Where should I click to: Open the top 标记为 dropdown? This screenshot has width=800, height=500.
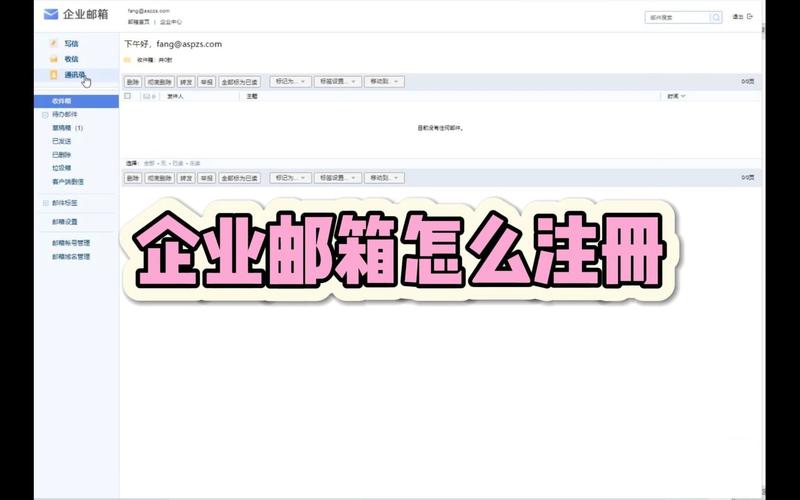coord(289,81)
